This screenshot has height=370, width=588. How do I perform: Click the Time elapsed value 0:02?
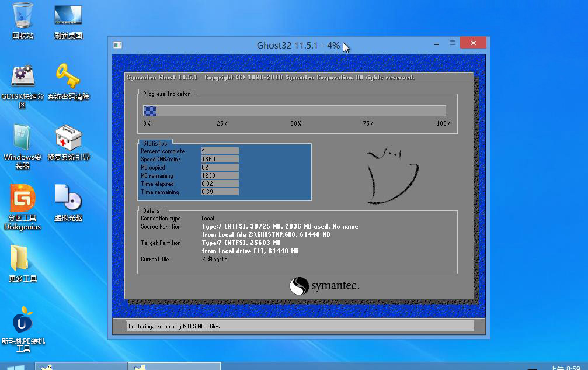(x=220, y=184)
